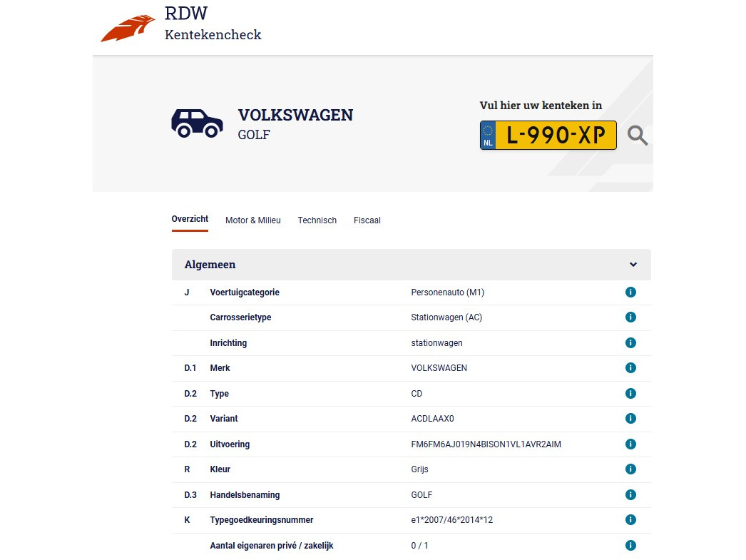
Task: Select the Fiscaal tab
Action: (x=367, y=220)
